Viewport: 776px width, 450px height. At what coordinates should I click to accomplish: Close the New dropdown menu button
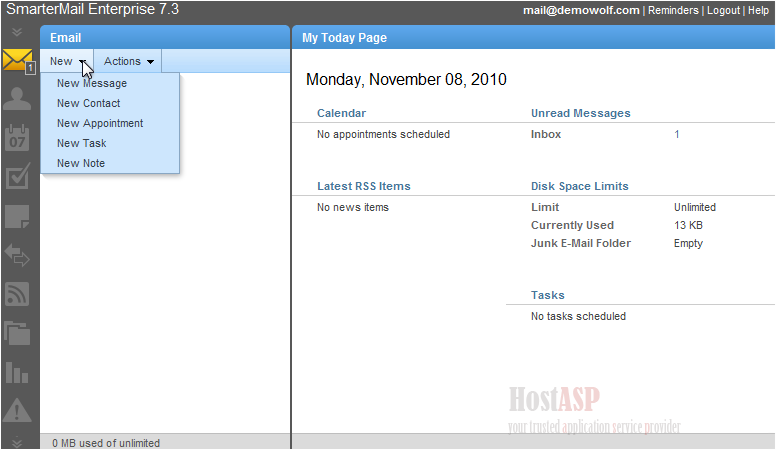click(x=67, y=61)
